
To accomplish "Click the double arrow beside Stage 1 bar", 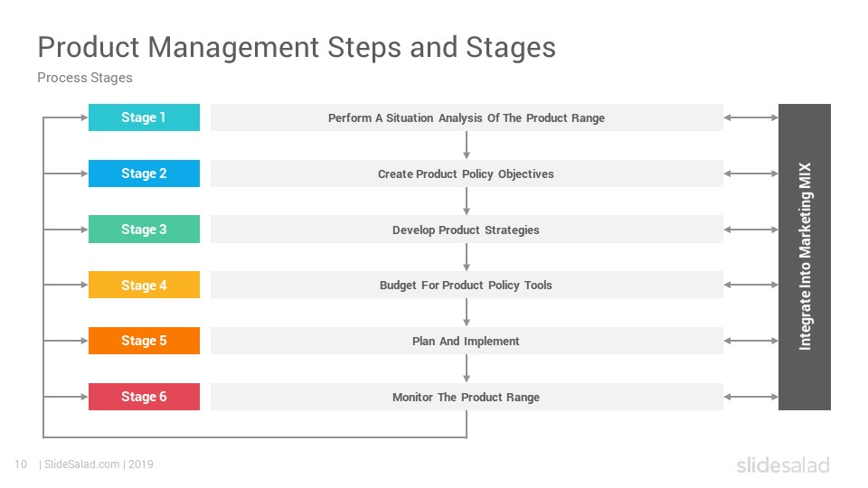I will (x=750, y=117).
